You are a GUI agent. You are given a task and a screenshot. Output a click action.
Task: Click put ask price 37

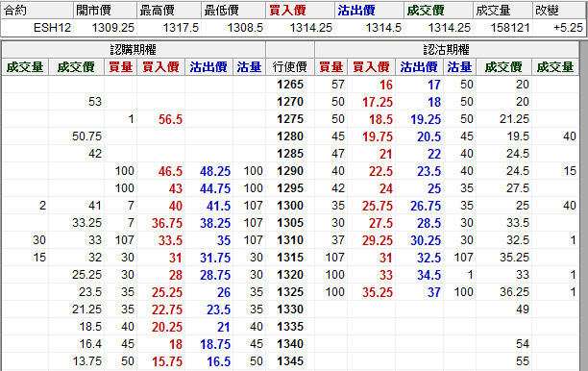434,292
